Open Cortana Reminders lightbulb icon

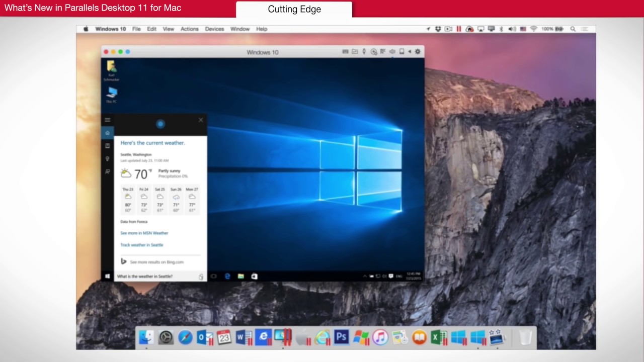107,159
